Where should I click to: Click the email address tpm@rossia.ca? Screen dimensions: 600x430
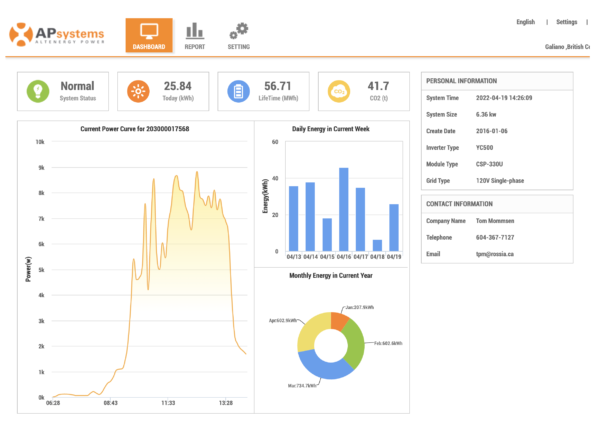[x=497, y=254]
